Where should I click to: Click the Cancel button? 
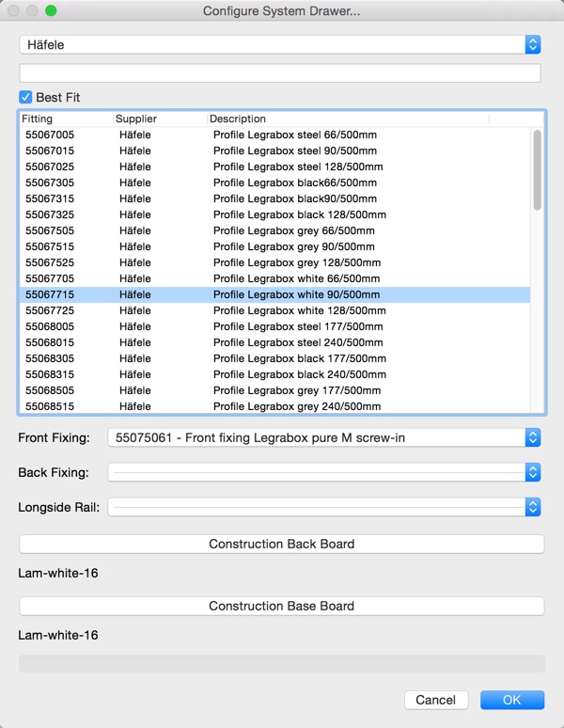[x=436, y=700]
